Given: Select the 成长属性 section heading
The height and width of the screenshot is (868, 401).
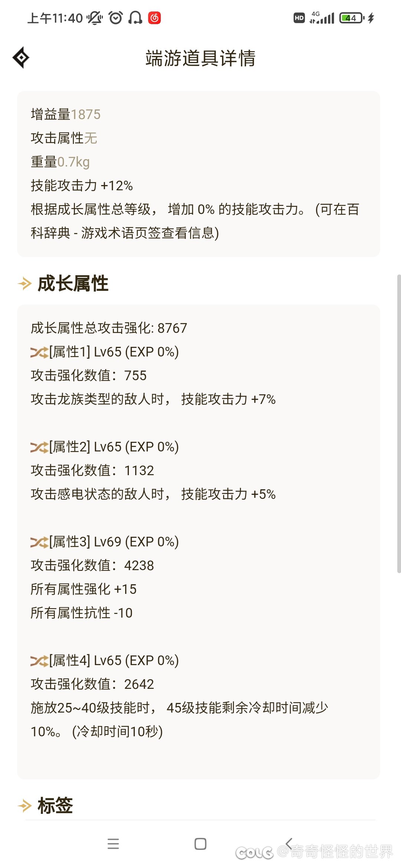Looking at the screenshot, I should 73,284.
